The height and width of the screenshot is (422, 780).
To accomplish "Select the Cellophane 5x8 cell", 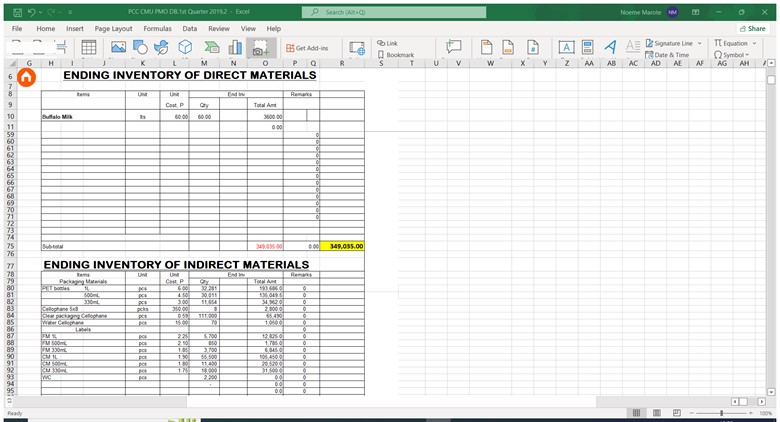I will tap(83, 309).
